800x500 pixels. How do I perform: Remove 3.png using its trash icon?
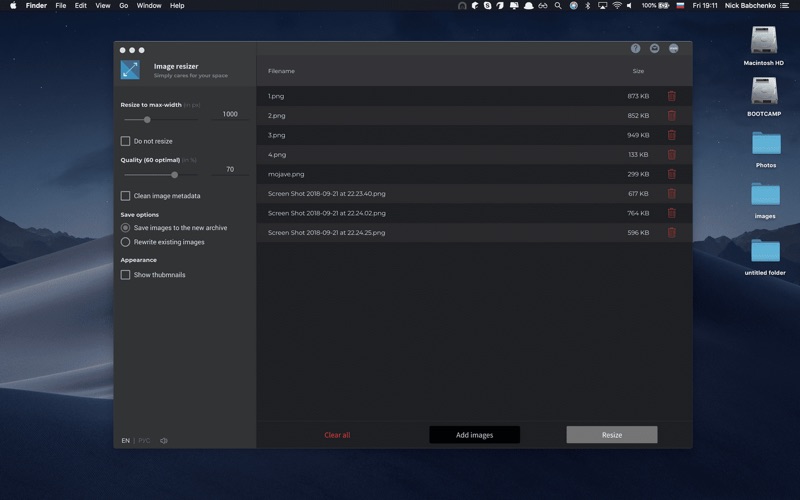[x=671, y=135]
